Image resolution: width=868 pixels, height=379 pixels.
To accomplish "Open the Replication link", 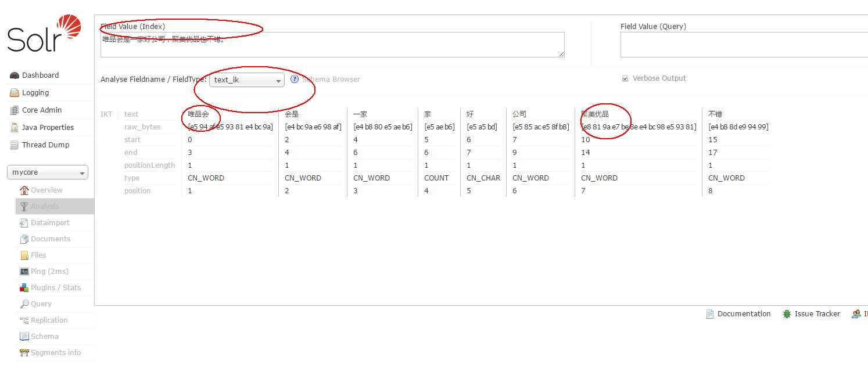I will (x=49, y=320).
